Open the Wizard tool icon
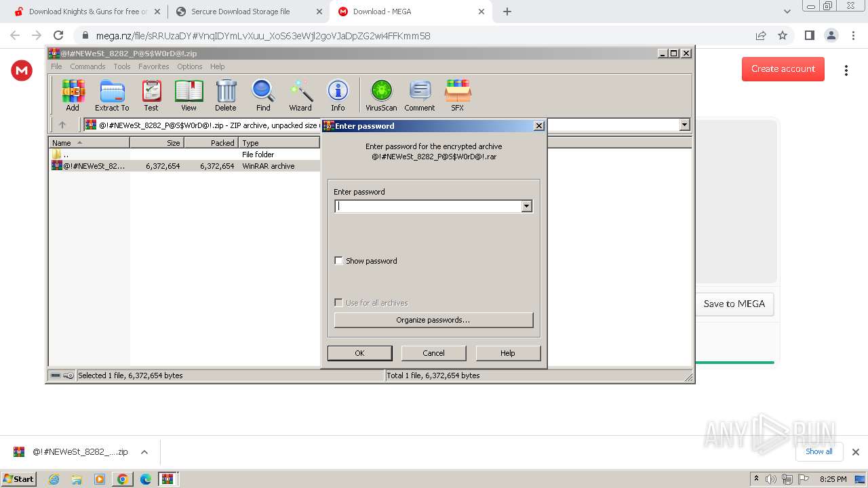This screenshot has height=488, width=868. pyautogui.click(x=300, y=95)
